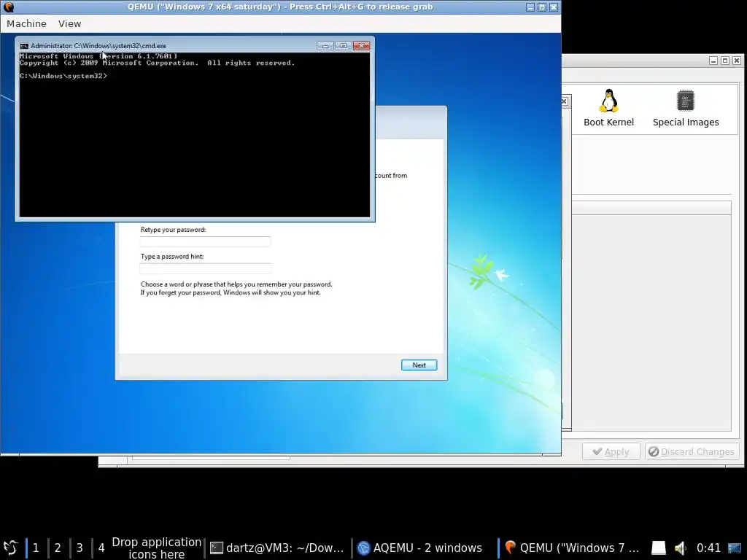This screenshot has width=747, height=560.
Task: Click the start menu icon in the taskbar
Action: click(x=10, y=548)
